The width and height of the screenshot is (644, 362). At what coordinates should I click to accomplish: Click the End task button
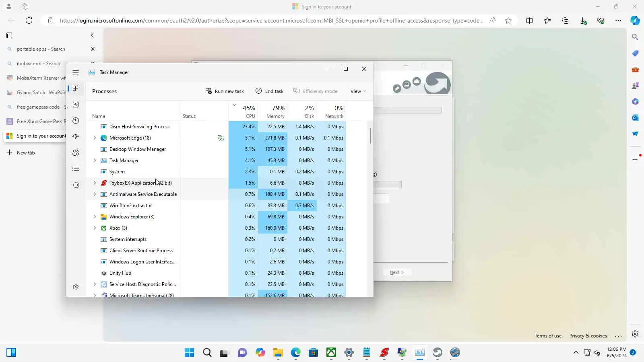click(269, 91)
